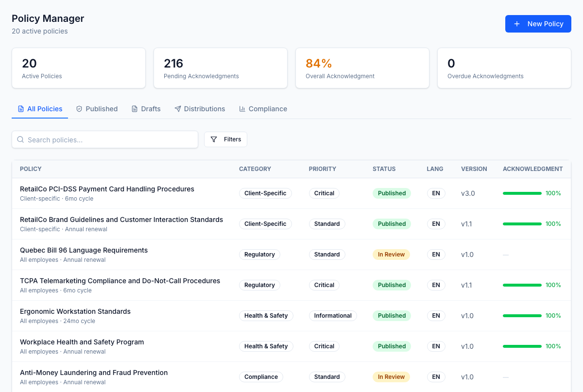Click In Review status in Anti-Money Laundering row

point(391,377)
